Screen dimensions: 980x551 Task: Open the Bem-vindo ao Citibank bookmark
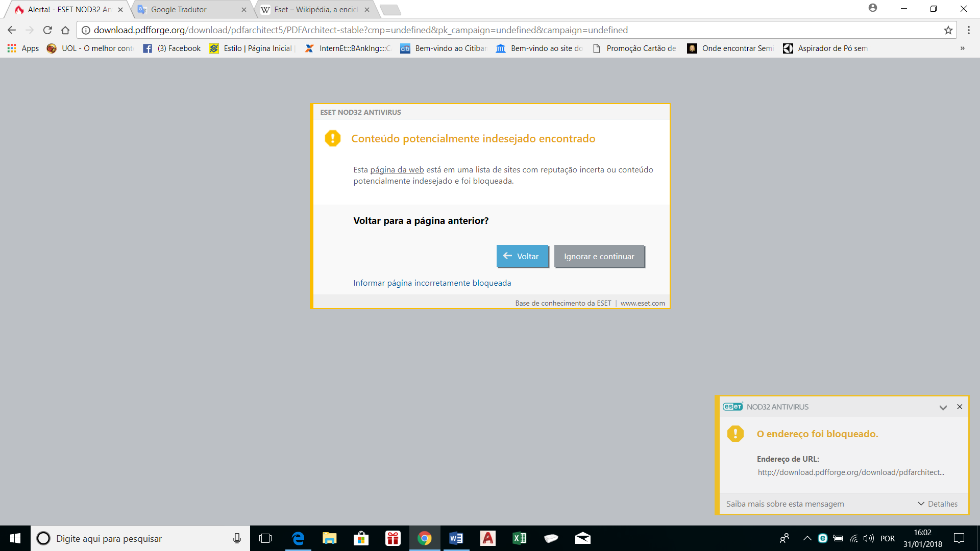pyautogui.click(x=444, y=48)
